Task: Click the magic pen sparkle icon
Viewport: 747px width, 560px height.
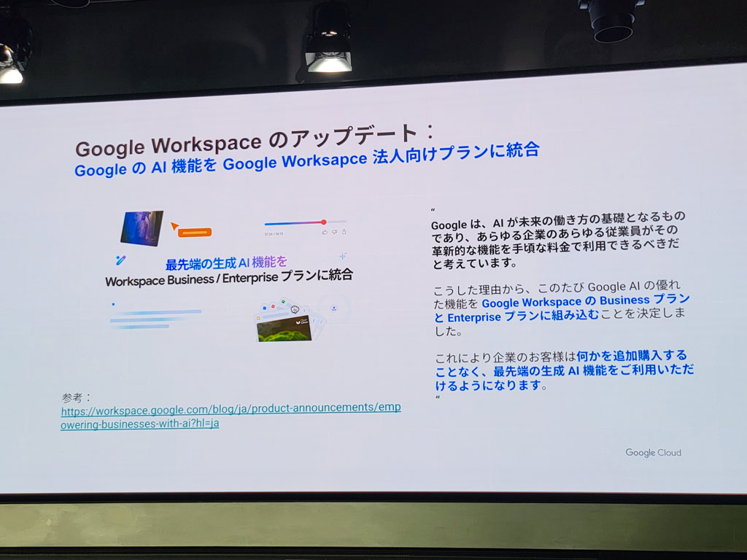Action: point(120,260)
